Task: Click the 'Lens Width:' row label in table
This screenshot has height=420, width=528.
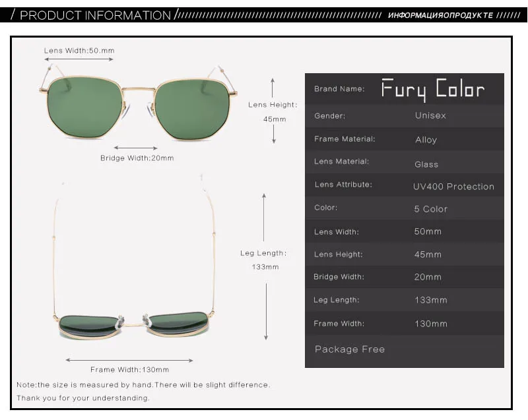Action: tap(337, 232)
